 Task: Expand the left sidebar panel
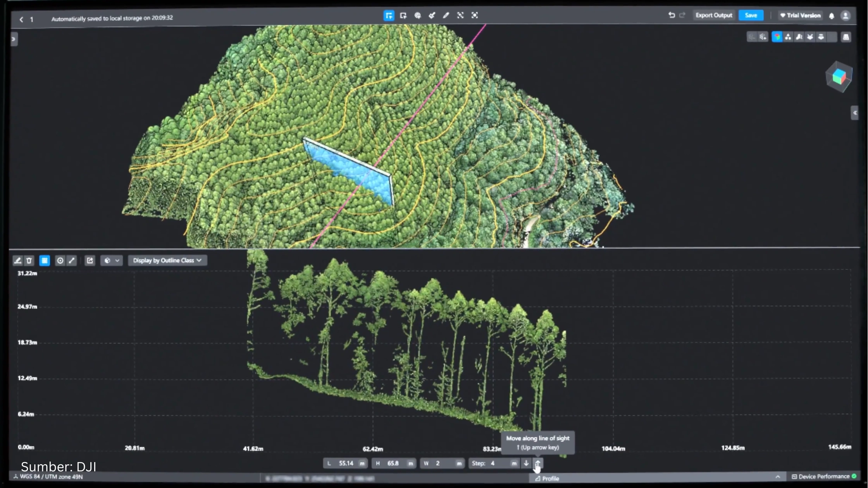pos(14,39)
